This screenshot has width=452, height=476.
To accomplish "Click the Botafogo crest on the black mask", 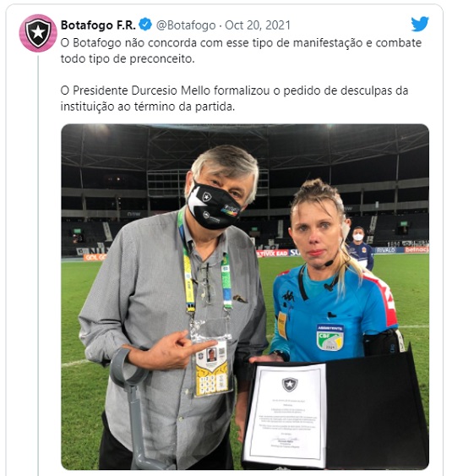I will coord(207,197).
